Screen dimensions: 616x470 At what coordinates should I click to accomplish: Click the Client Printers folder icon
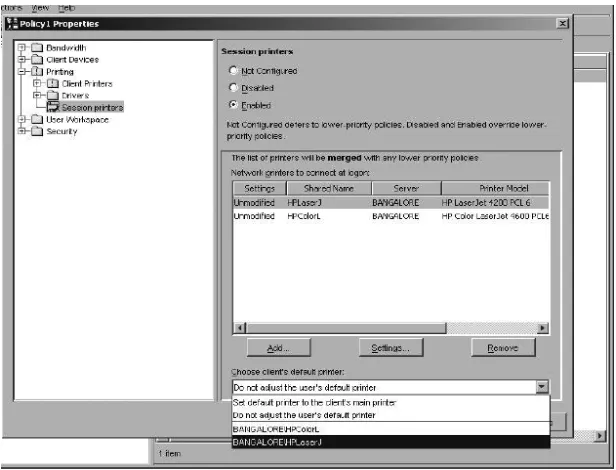point(52,83)
